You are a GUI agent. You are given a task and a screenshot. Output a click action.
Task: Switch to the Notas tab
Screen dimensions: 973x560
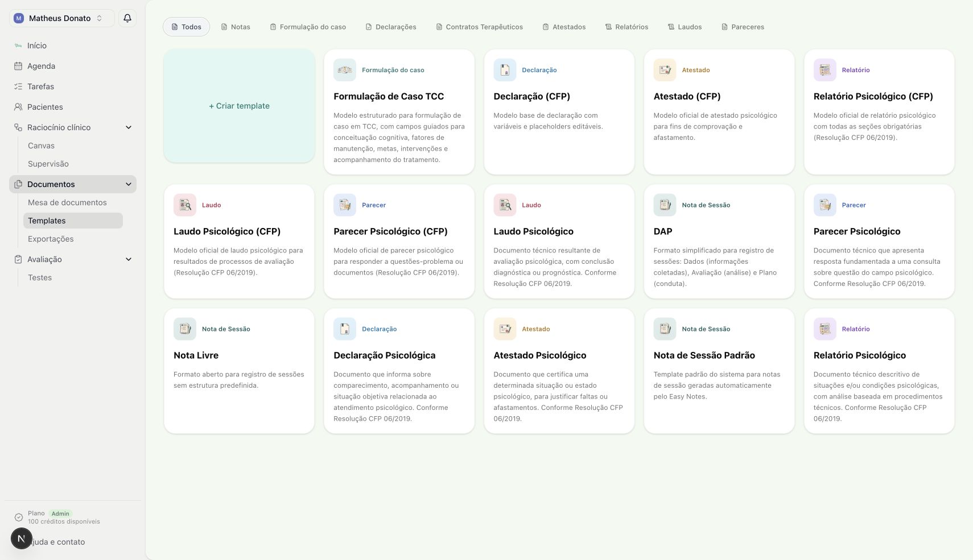tap(236, 27)
